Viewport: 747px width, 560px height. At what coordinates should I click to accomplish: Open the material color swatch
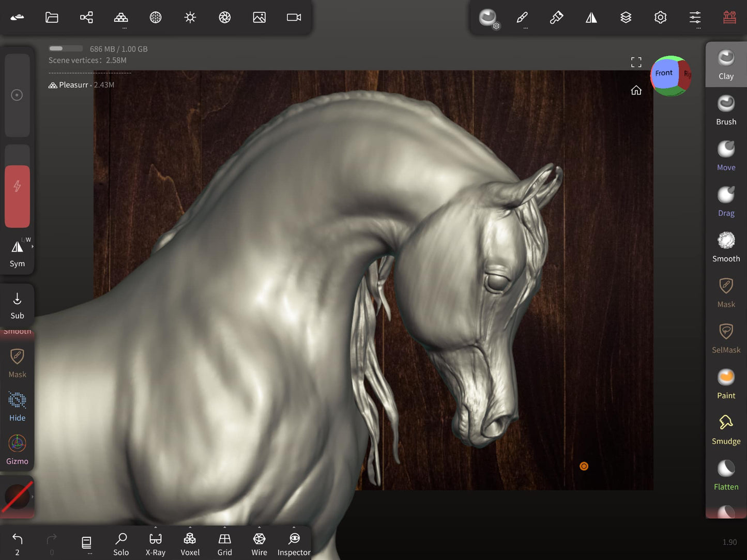(x=17, y=496)
